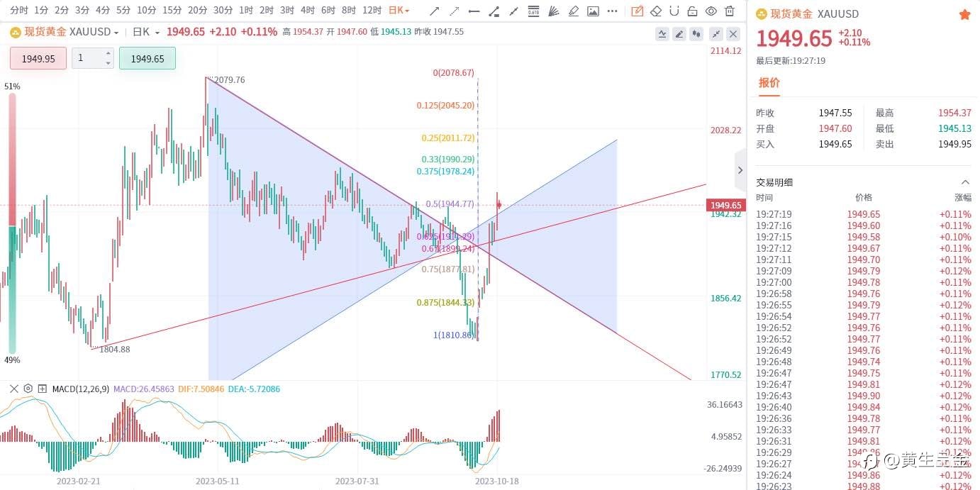Delete all drawings with trash icon
Screen dimensions: 980x490
pyautogui.click(x=730, y=11)
